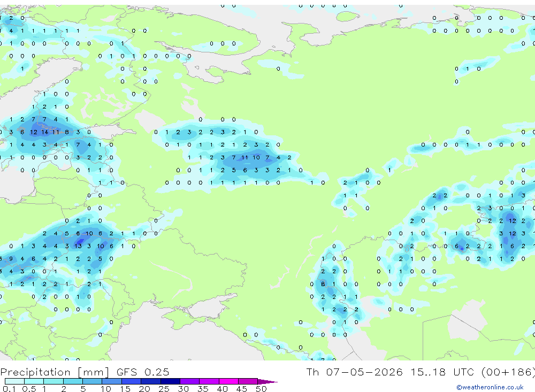Click the 0.1–0.5 mm lightest cyan legend swatch

click(14, 381)
